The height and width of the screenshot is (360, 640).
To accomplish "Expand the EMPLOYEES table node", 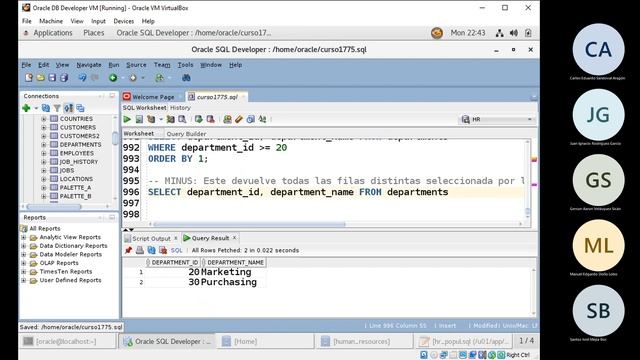I will [x=44, y=153].
